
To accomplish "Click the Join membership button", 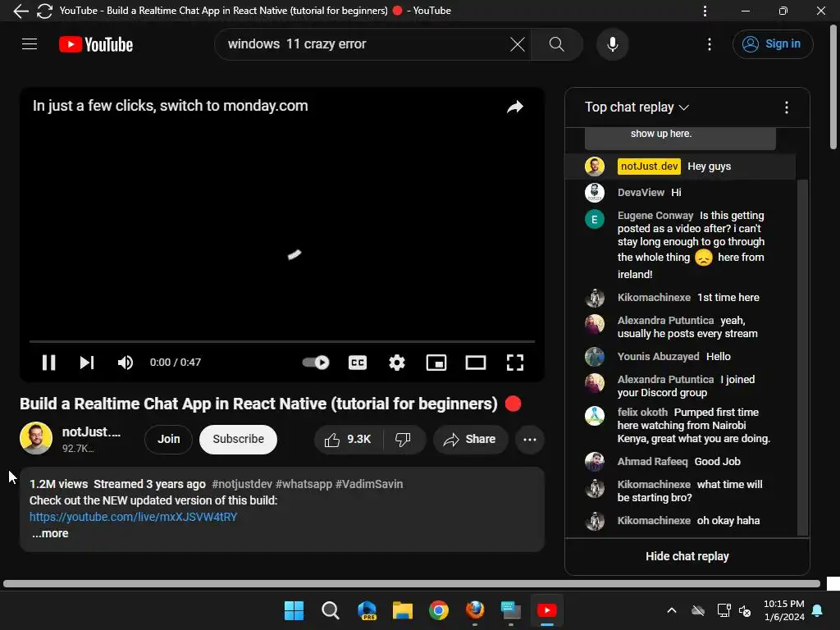I will [x=168, y=440].
